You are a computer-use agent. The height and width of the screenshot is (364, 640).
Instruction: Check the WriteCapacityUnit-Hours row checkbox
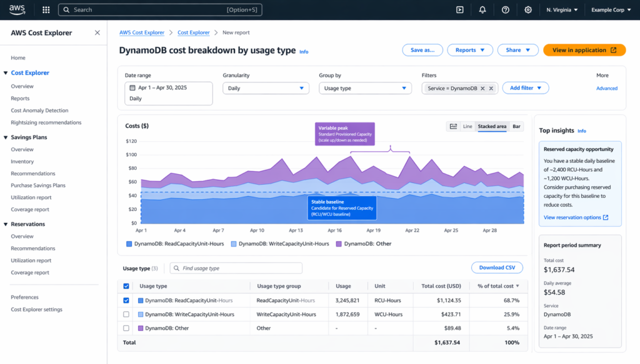click(126, 314)
